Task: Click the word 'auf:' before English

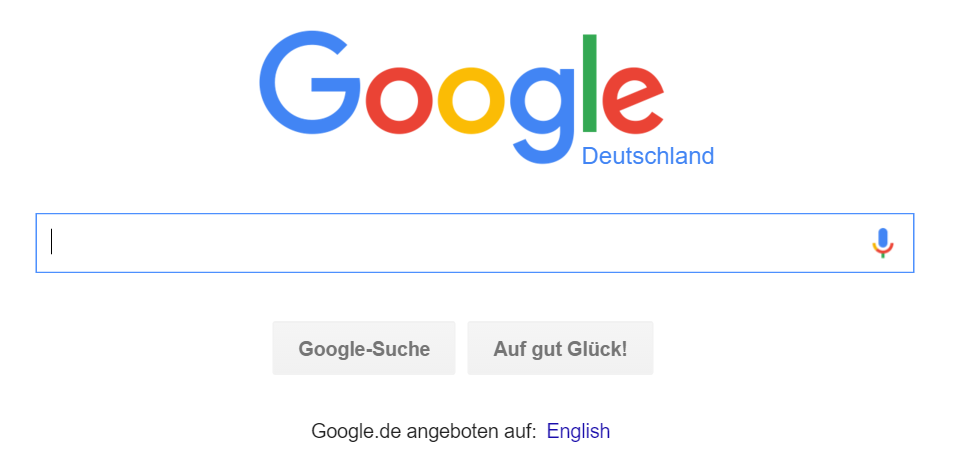Action: pyautogui.click(x=516, y=431)
